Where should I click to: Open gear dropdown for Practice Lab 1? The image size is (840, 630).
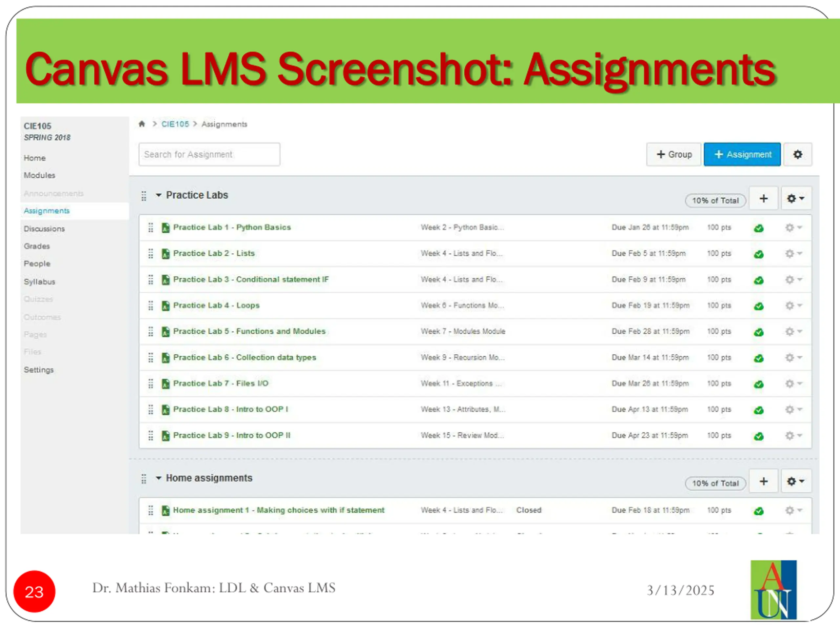pyautogui.click(x=794, y=227)
